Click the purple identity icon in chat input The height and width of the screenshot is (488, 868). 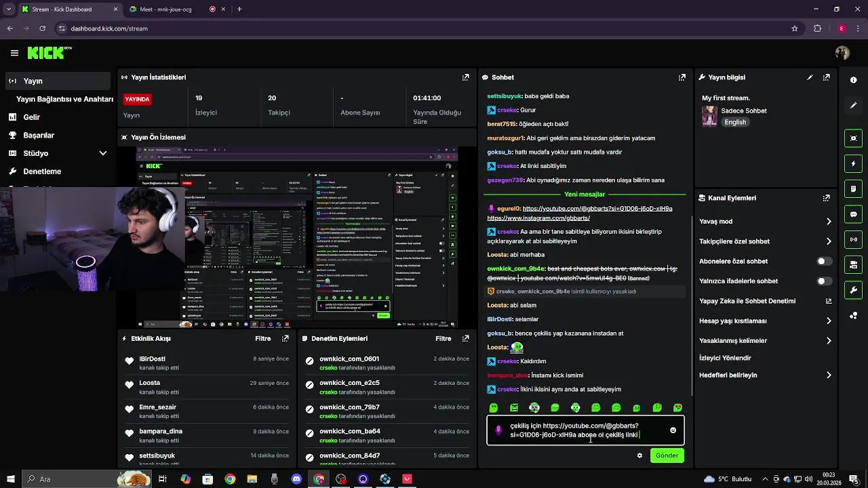click(499, 430)
